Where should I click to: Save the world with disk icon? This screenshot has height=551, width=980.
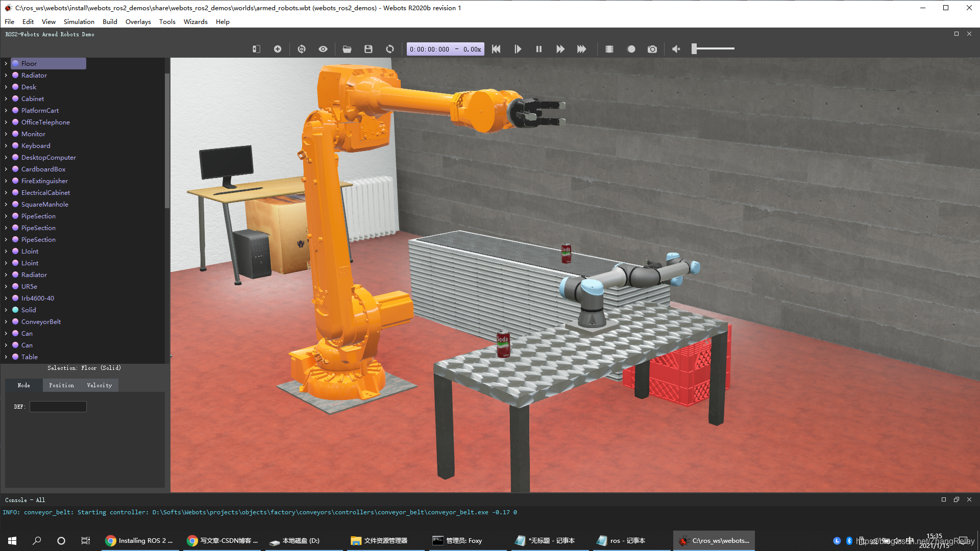[x=368, y=49]
